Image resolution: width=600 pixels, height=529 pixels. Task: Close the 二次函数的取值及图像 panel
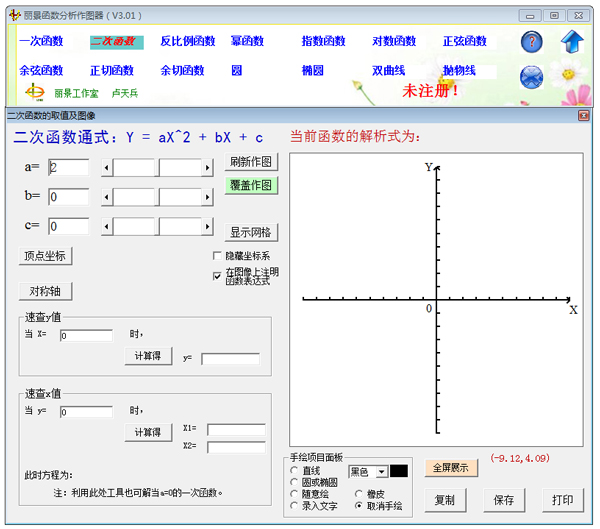point(583,115)
